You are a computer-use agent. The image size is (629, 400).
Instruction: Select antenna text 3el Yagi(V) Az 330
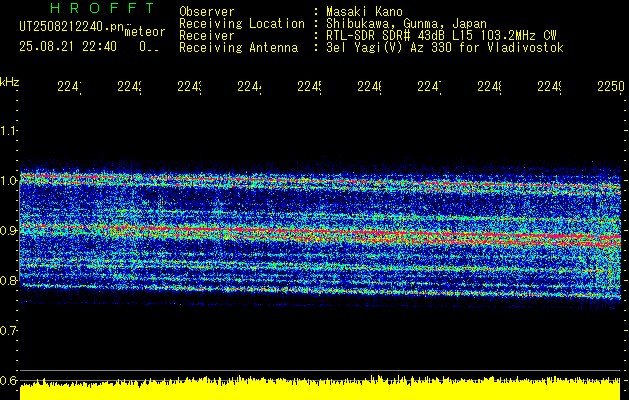coord(387,48)
